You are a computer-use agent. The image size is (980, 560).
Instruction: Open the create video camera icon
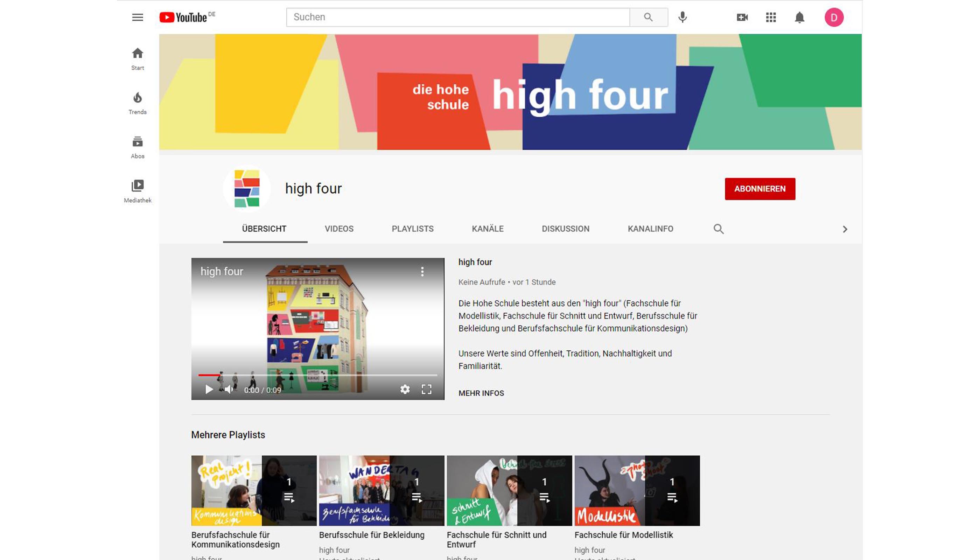pyautogui.click(x=742, y=17)
